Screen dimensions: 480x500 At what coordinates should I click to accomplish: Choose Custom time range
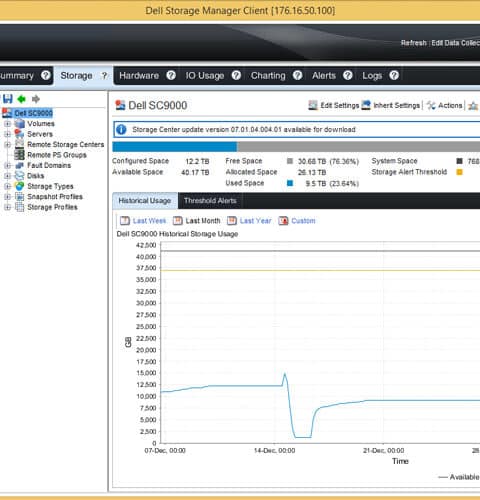[x=297, y=221]
